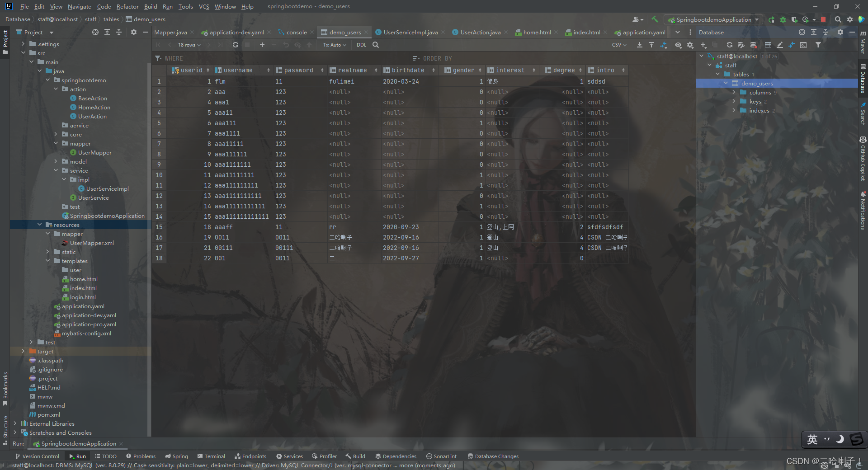Open the DDL view of demo_users
The height and width of the screenshot is (470, 868).
pyautogui.click(x=361, y=45)
